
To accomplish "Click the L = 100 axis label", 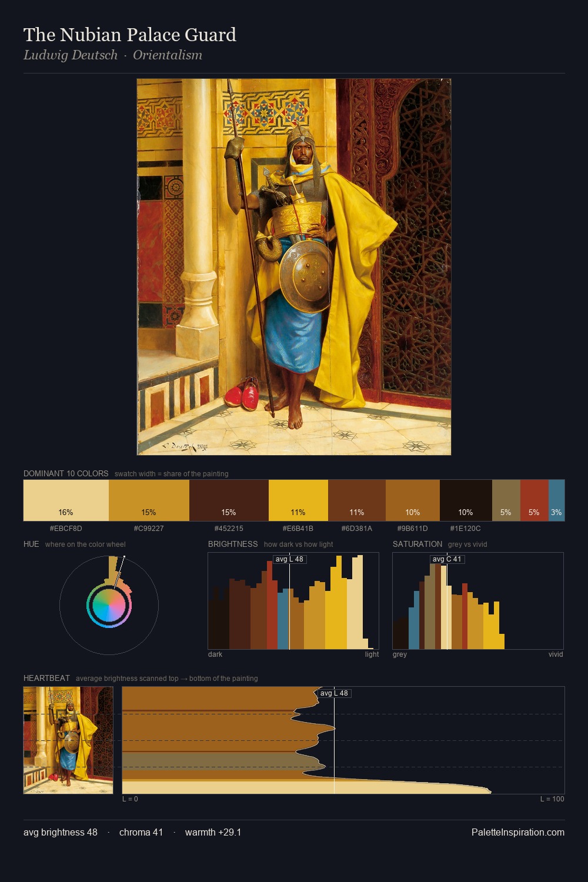I will tap(552, 799).
